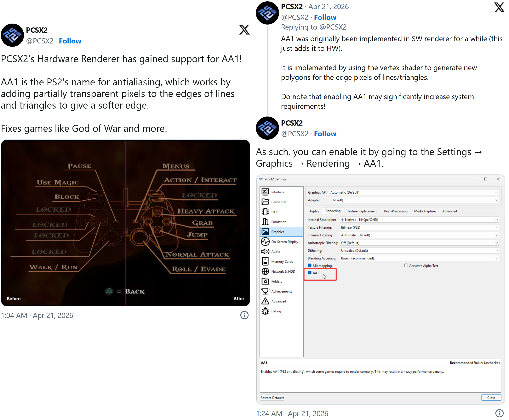Click the On-Screen Display icon

point(265,241)
